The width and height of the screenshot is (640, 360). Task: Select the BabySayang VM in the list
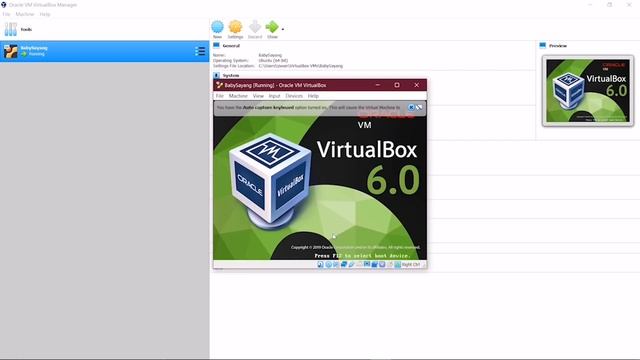coord(104,51)
